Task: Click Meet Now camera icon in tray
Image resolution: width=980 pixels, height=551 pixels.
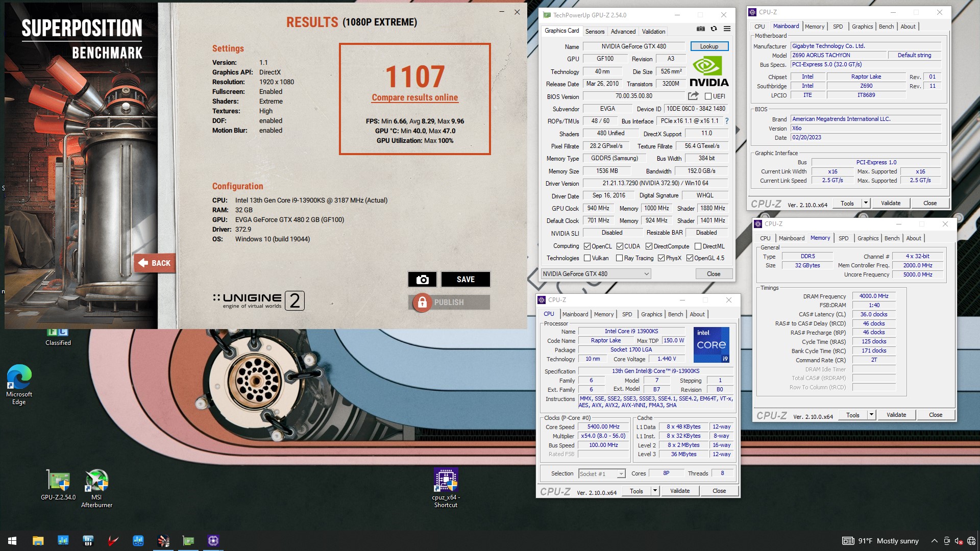Action: (947, 541)
